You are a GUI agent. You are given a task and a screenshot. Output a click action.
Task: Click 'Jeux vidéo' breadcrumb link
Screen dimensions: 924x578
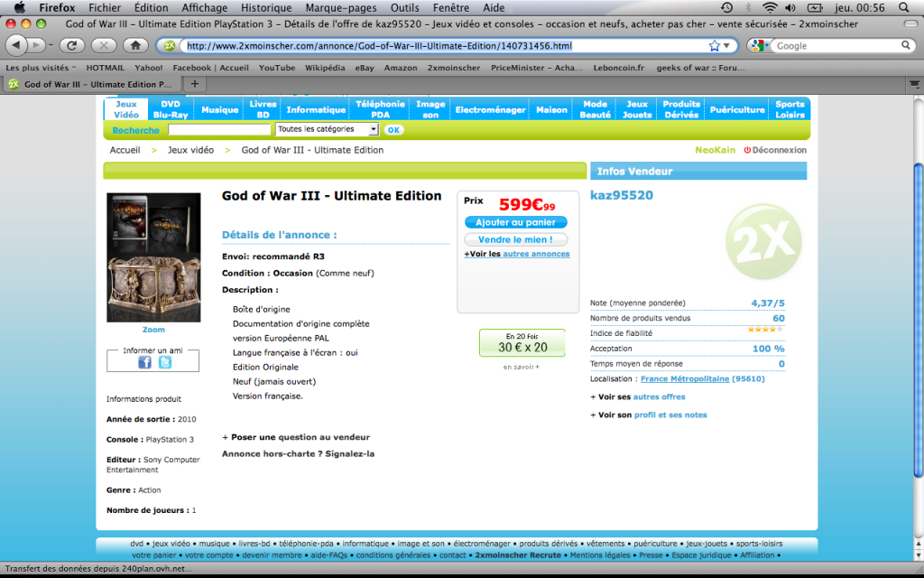tap(191, 150)
